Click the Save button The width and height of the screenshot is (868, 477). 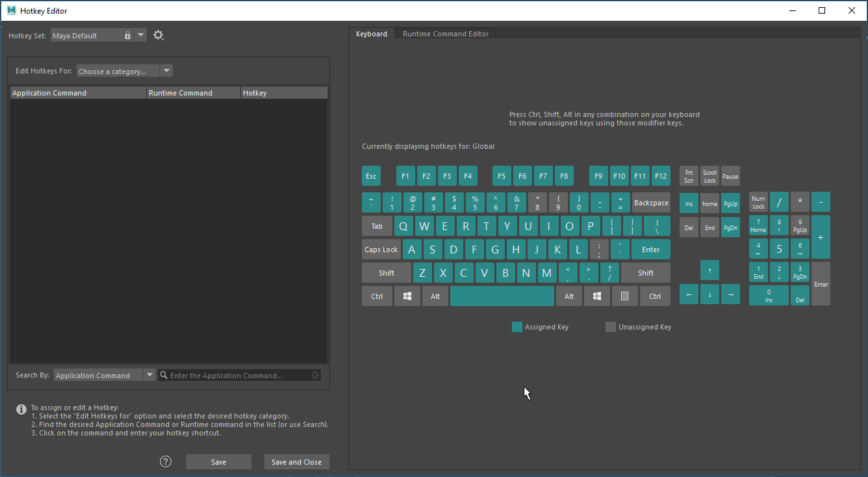pyautogui.click(x=218, y=462)
